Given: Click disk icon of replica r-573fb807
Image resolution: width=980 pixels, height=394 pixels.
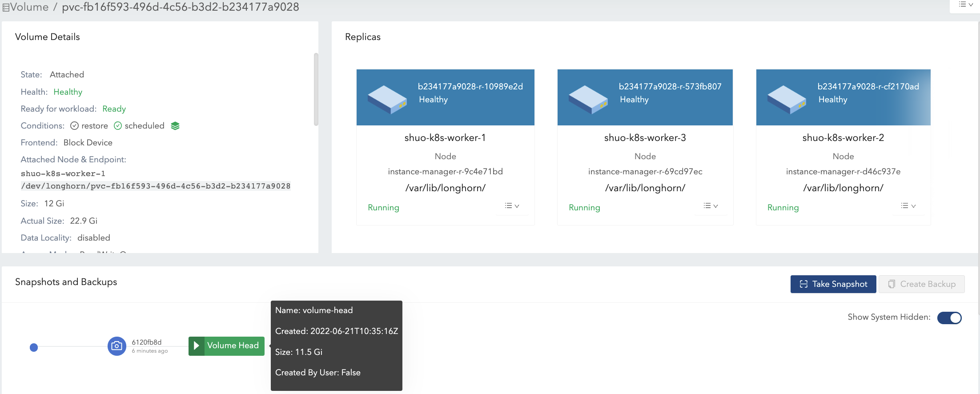Looking at the screenshot, I should 588,99.
